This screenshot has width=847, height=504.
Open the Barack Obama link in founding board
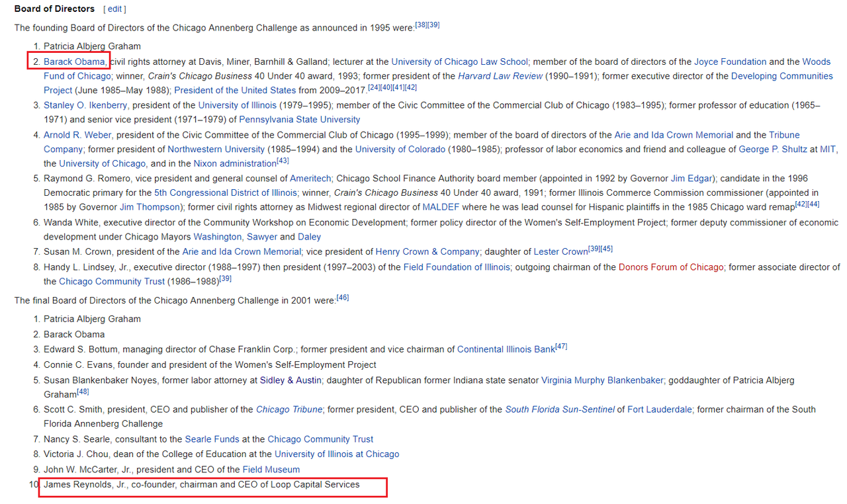pos(74,62)
